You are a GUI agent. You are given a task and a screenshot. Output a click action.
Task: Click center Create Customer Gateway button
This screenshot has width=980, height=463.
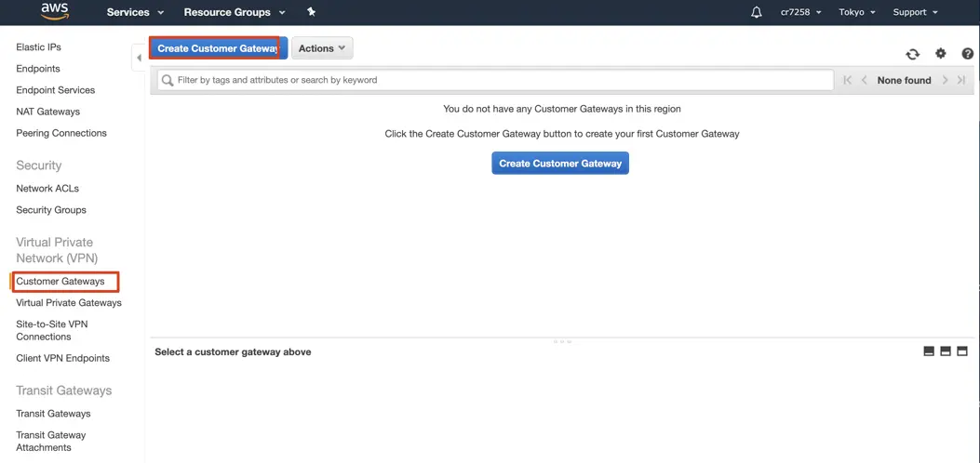[x=560, y=163]
